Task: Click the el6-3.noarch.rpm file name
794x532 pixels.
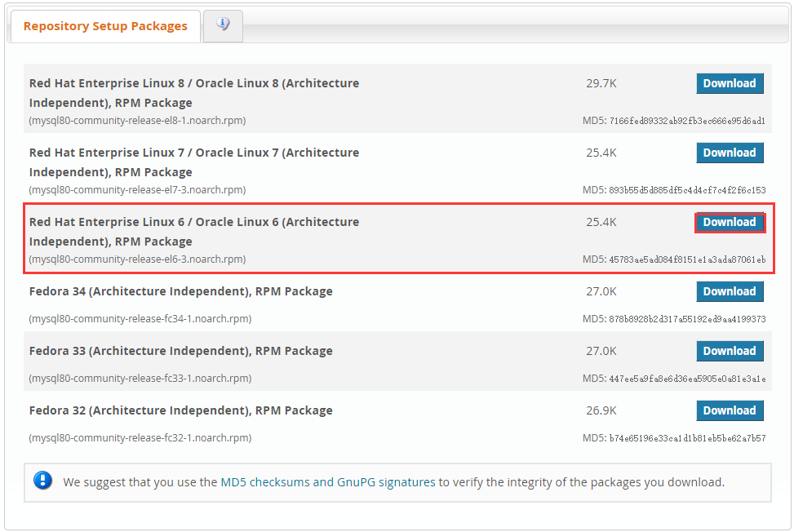Action: pyautogui.click(x=137, y=259)
